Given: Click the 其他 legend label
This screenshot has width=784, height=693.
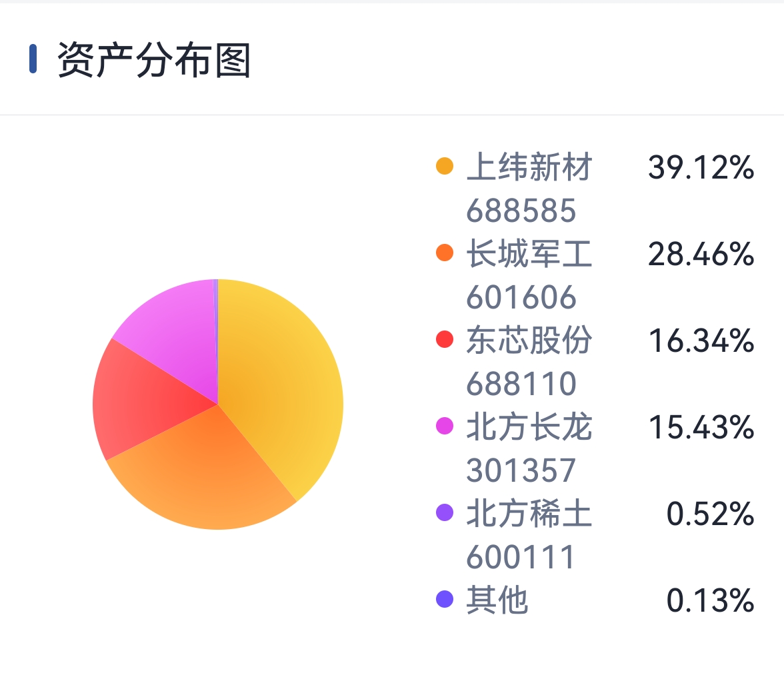Looking at the screenshot, I should [497, 600].
